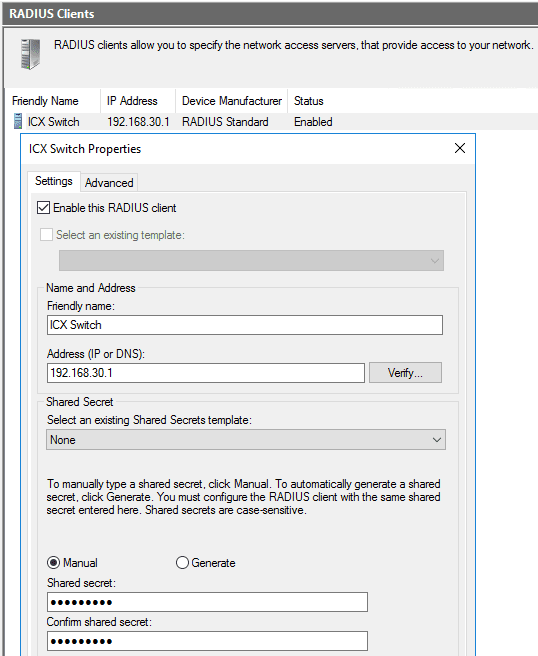The width and height of the screenshot is (538, 656).
Task: Click into the Friendly name field
Action: [x=245, y=325]
